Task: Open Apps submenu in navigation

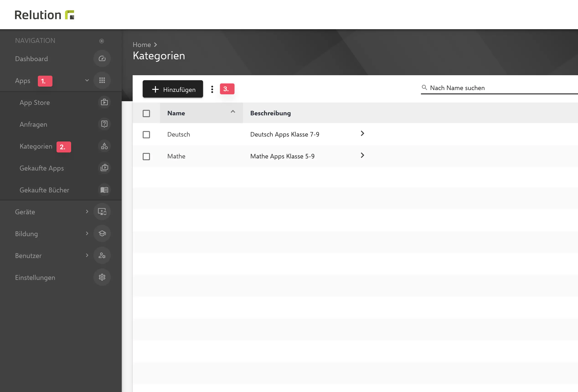Action: (86, 80)
